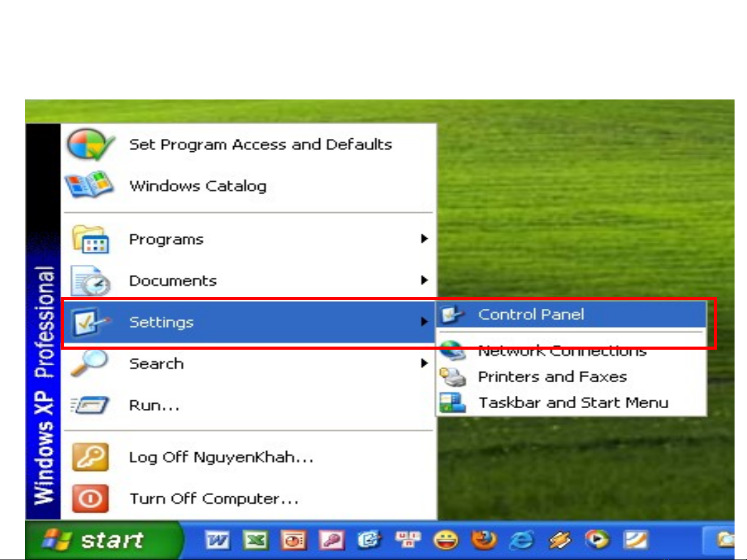Open Control Panel from Settings submenu
This screenshot has width=747, height=560.
coord(571,314)
